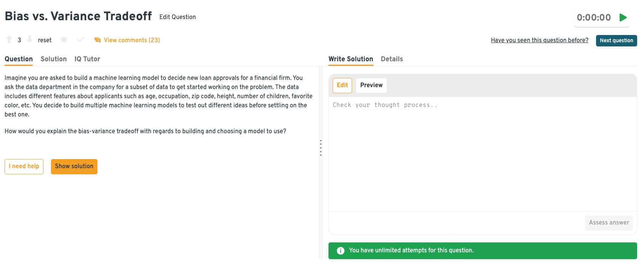Open View comments (23) link
Screen dimensions: 644x274
(132, 40)
